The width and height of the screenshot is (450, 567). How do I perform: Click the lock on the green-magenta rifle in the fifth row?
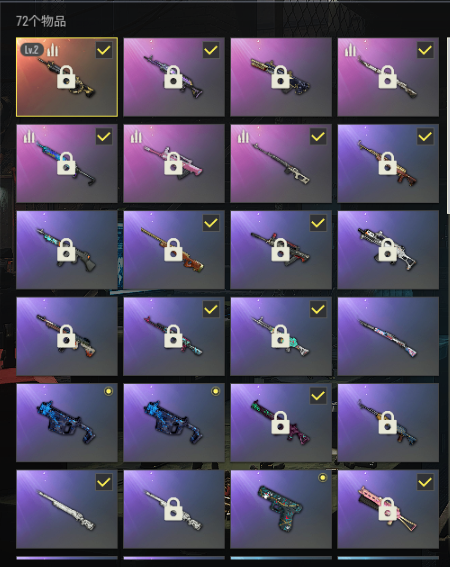coord(280,423)
